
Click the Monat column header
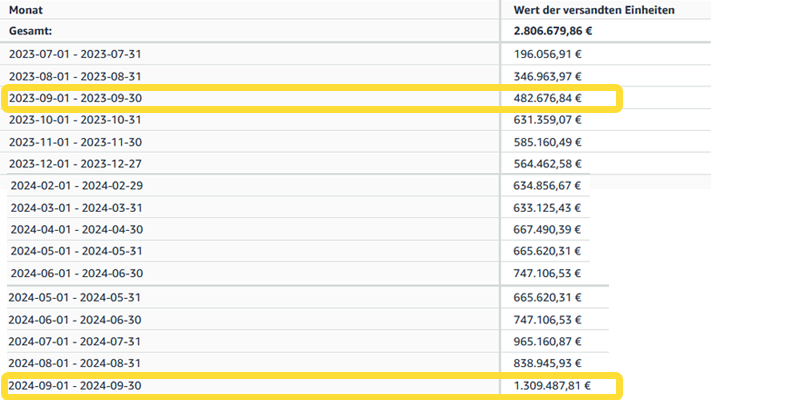pos(27,10)
